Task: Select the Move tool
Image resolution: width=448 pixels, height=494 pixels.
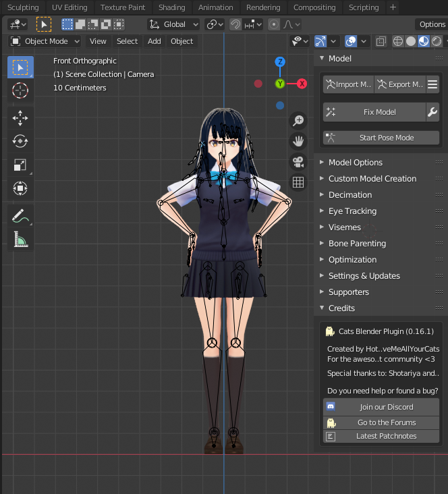Action: (x=20, y=118)
